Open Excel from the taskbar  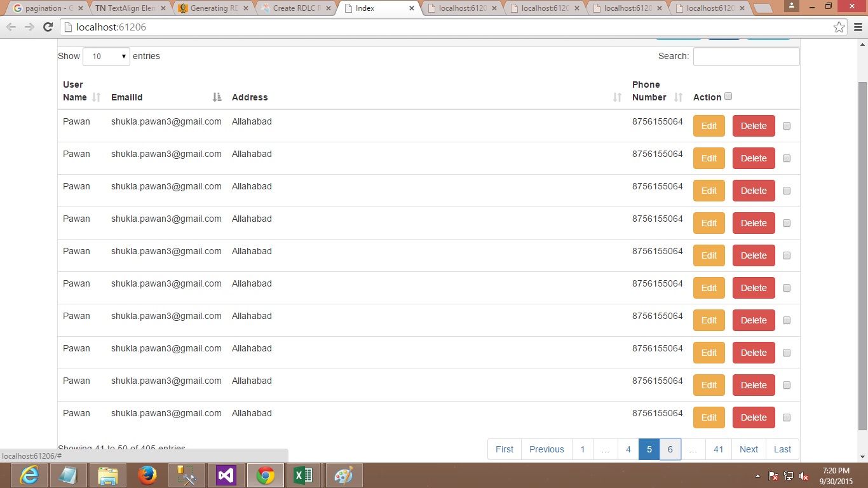click(x=303, y=475)
